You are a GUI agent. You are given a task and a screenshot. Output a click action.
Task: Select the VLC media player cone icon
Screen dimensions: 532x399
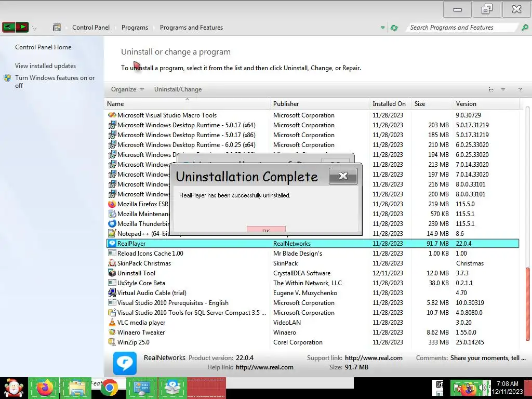112,322
